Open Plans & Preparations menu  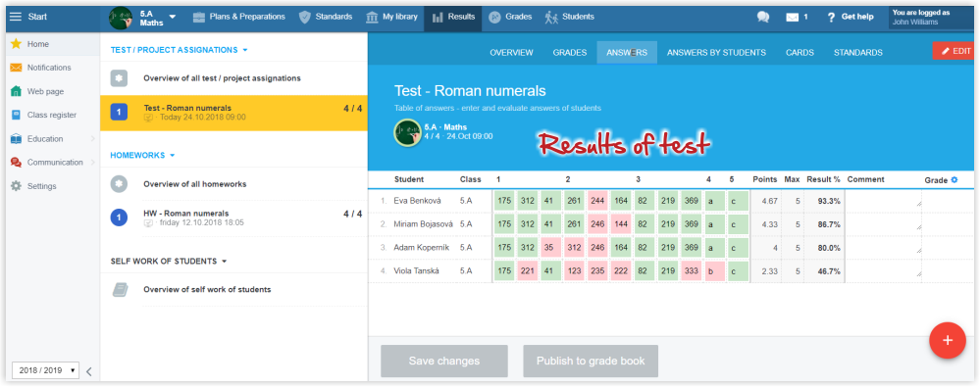point(238,17)
